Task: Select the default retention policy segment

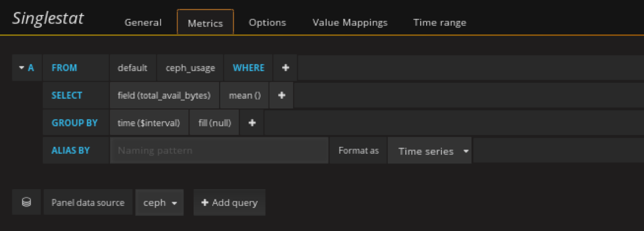Action: pos(132,68)
